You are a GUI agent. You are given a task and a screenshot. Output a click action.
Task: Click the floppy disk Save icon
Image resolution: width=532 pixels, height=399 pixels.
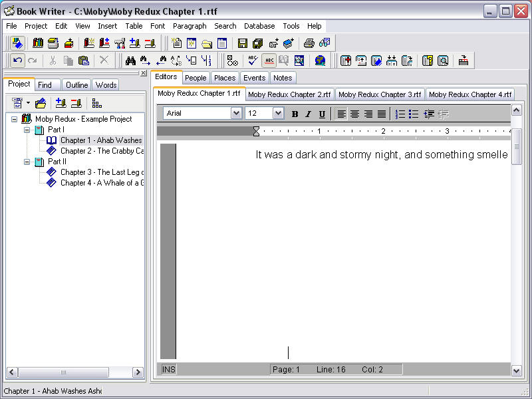(242, 43)
